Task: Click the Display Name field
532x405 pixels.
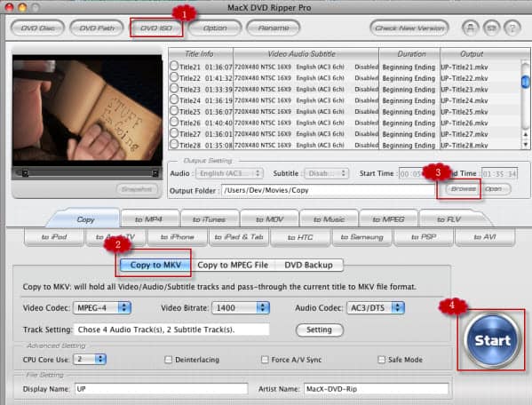Action: click(161, 389)
